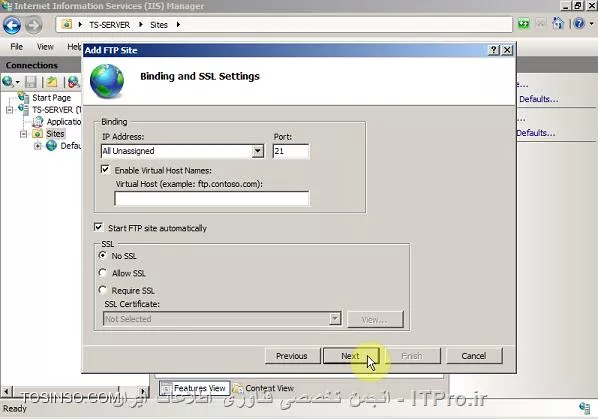Screen dimensions: 598x419
Task: Click left arrow of Connections horizontal scrollbar
Action: [6, 391]
